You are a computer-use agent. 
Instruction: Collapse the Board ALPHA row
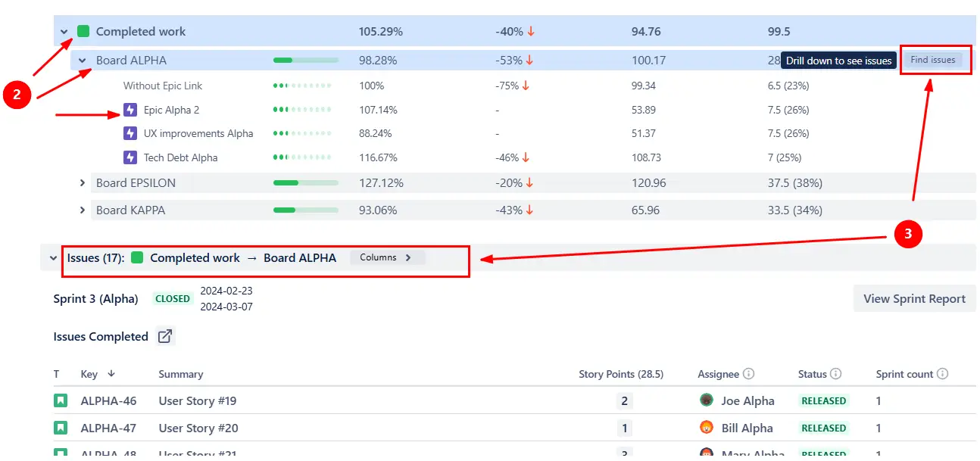tap(82, 61)
